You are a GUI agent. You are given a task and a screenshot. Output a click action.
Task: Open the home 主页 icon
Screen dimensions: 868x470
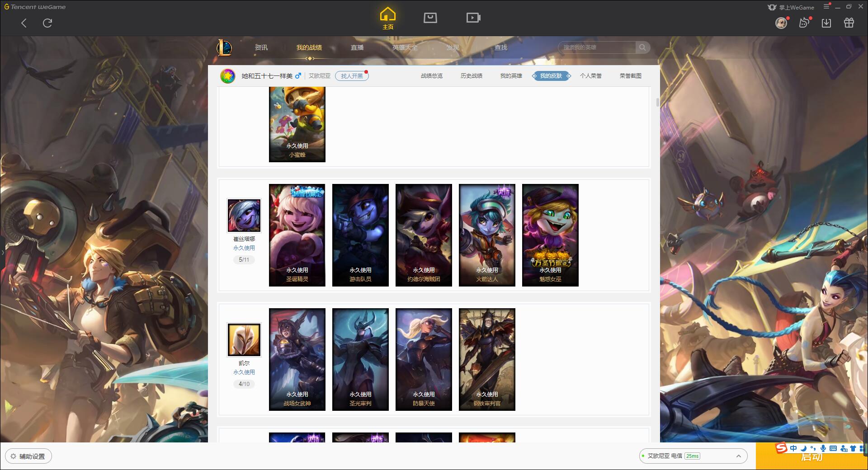387,19
